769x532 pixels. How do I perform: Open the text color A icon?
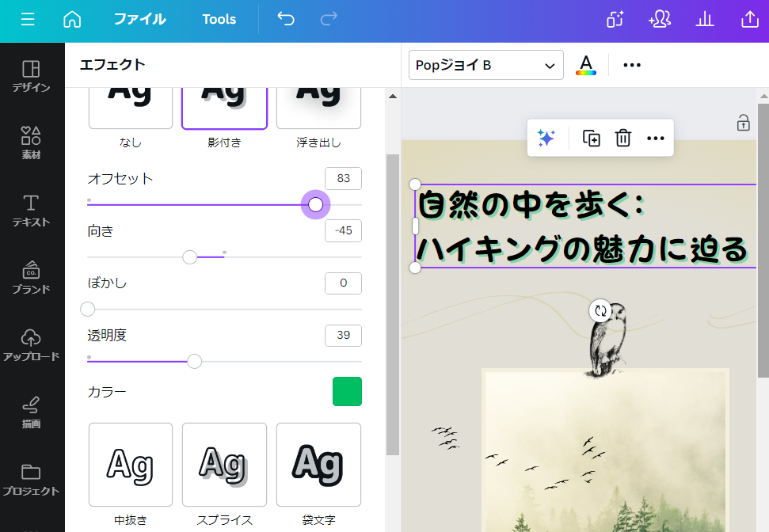[586, 65]
